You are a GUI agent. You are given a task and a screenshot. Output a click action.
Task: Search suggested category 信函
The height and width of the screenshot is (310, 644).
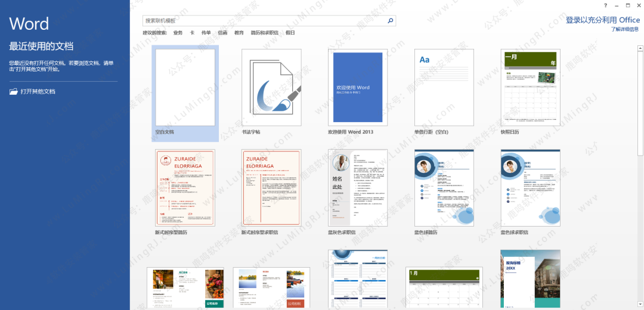coord(222,33)
